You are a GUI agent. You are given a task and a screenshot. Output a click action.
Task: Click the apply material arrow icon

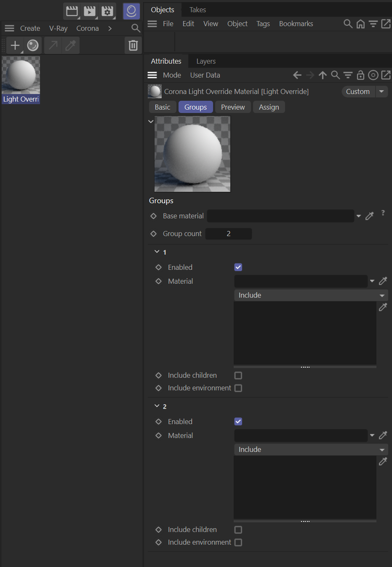tap(53, 45)
